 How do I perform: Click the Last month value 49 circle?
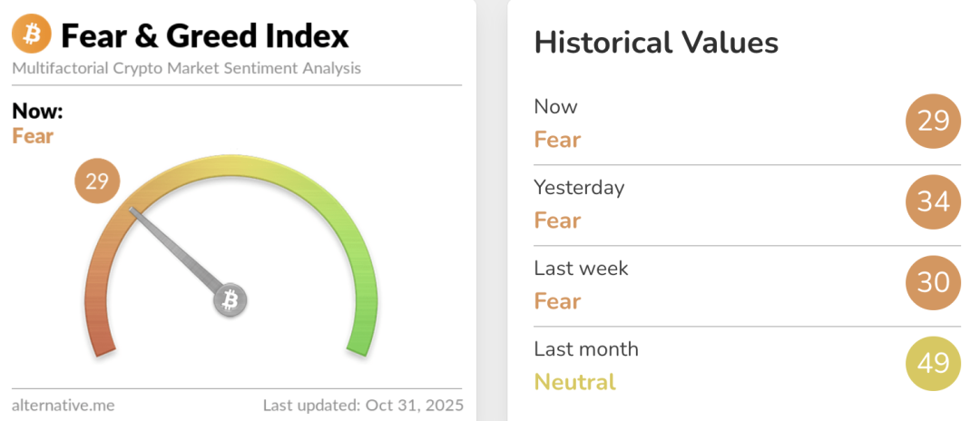933,363
